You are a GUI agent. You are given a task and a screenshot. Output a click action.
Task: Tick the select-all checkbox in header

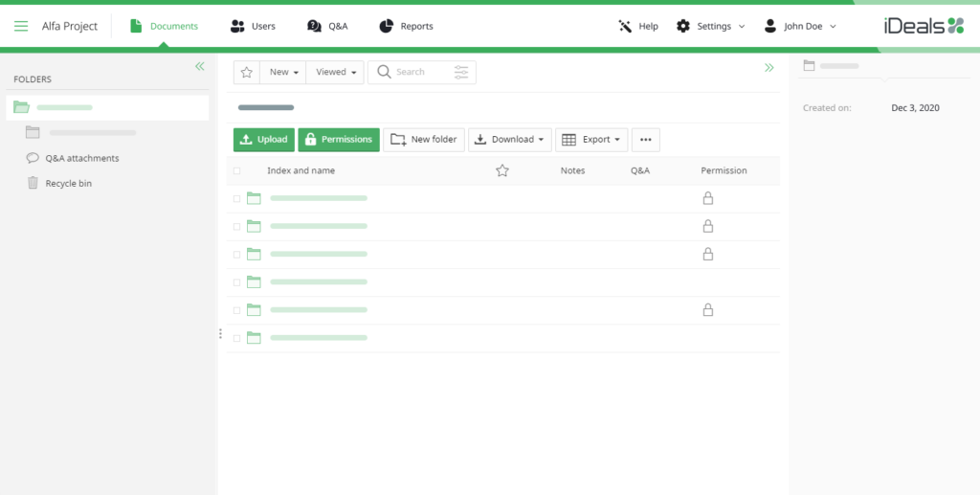click(237, 171)
